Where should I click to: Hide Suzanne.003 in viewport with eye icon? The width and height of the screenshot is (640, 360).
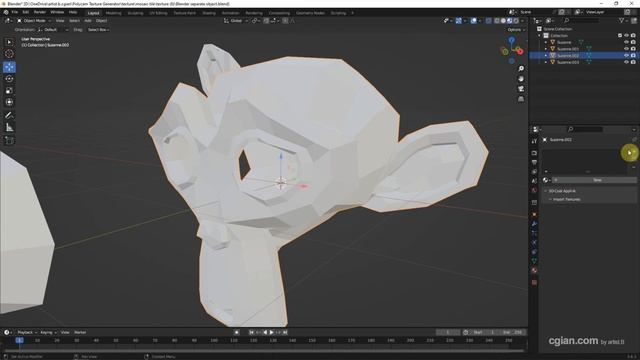(x=626, y=62)
